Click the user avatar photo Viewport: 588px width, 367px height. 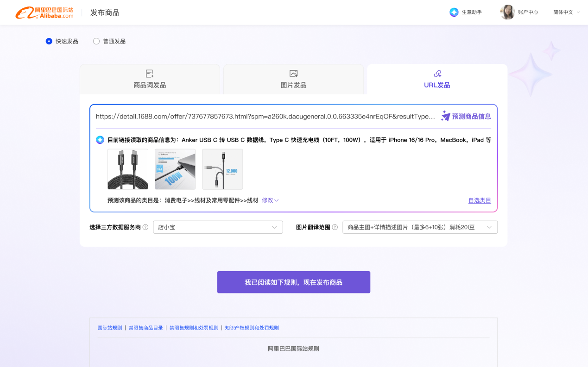pyautogui.click(x=507, y=12)
